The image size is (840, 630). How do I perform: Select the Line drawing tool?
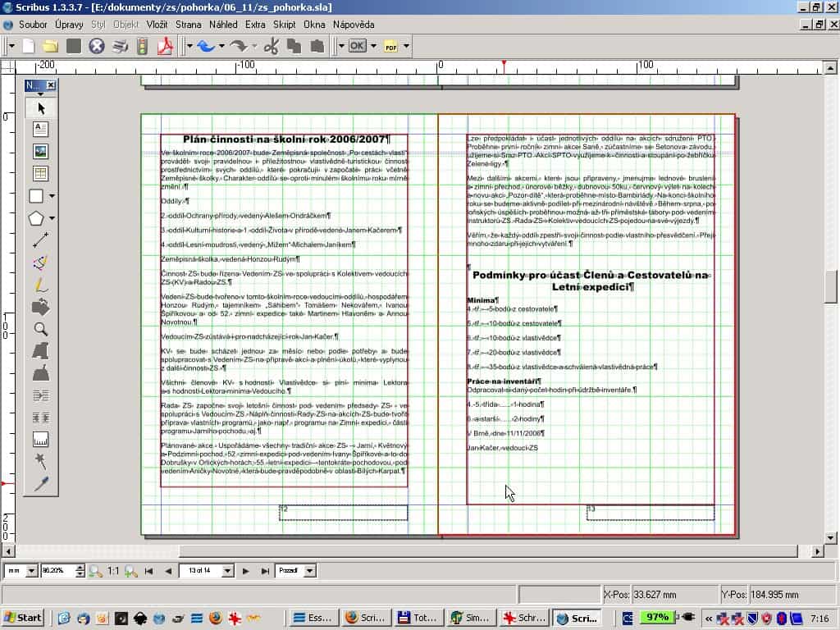(40, 241)
